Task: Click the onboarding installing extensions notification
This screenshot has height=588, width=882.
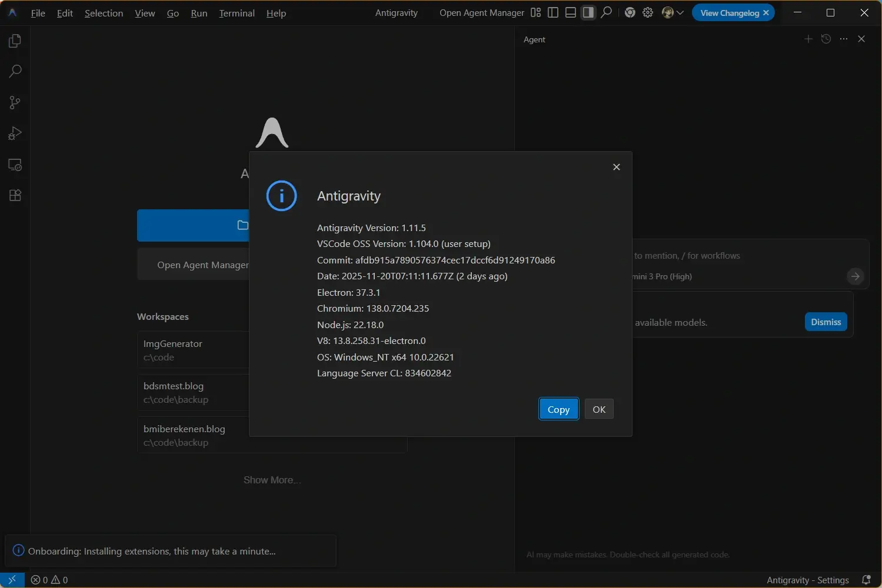Action: coord(171,551)
